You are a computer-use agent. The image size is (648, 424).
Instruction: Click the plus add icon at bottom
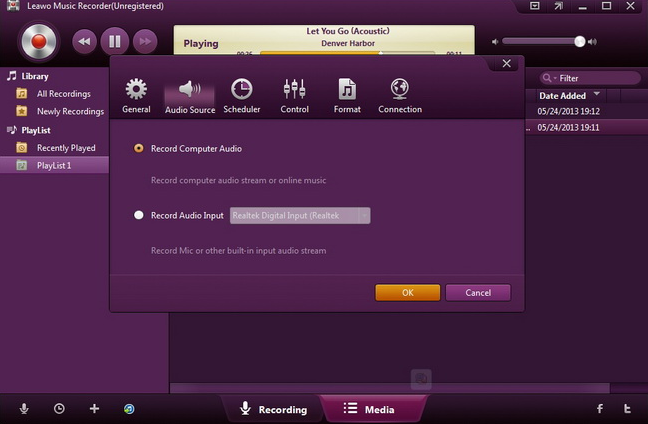click(x=94, y=409)
